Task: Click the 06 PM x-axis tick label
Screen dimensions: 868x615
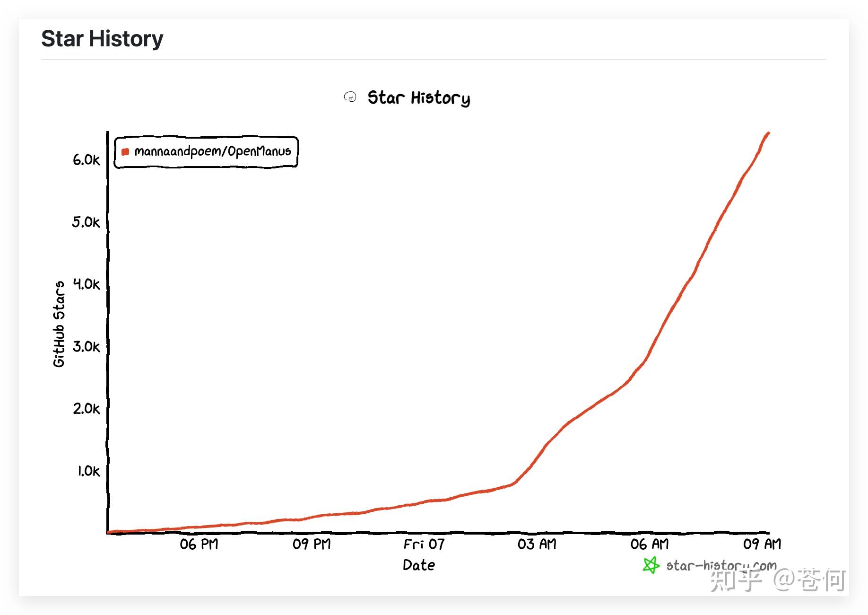Action: 199,545
